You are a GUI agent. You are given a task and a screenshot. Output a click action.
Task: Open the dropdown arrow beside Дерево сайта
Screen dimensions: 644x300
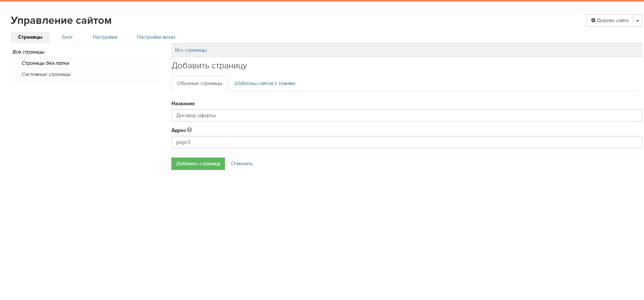(637, 21)
